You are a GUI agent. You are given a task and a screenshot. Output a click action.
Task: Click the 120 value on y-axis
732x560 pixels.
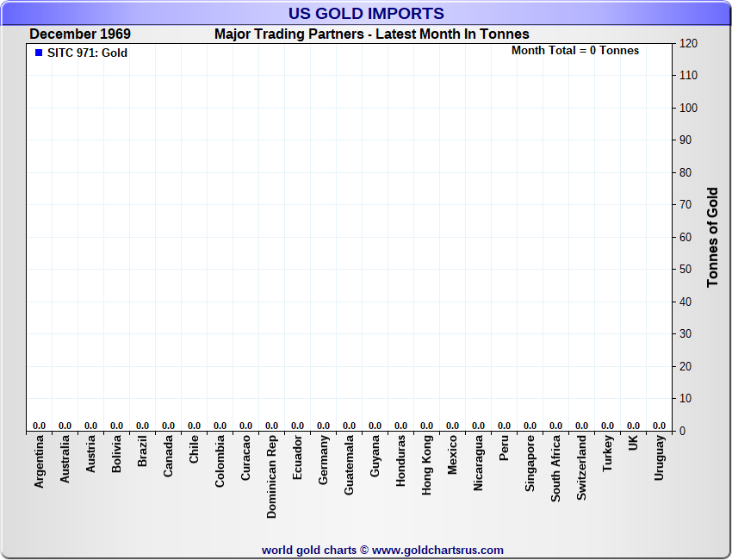[x=688, y=43]
